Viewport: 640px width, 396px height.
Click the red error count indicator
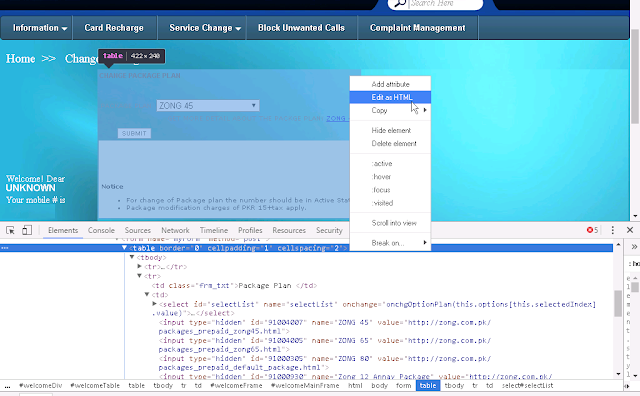click(592, 230)
